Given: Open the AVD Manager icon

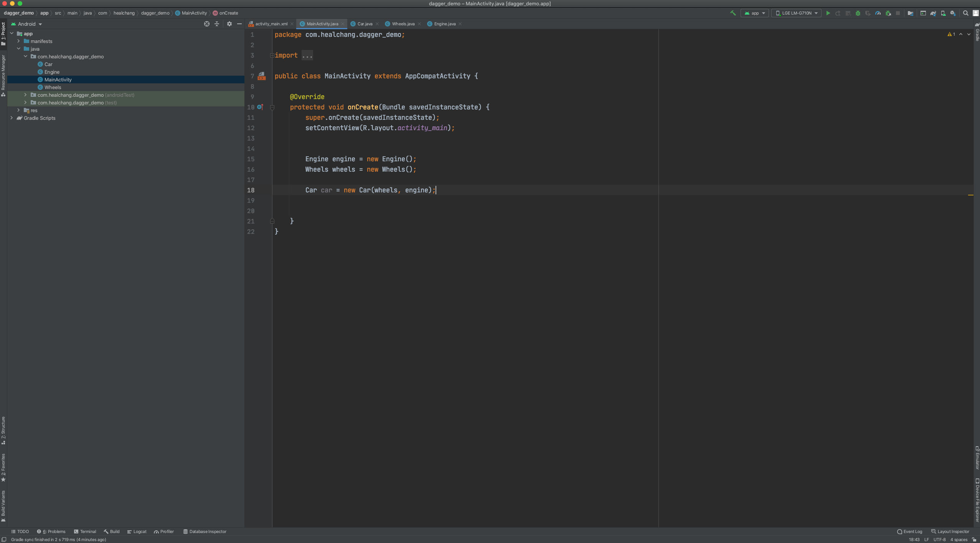Looking at the screenshot, I should (943, 13).
